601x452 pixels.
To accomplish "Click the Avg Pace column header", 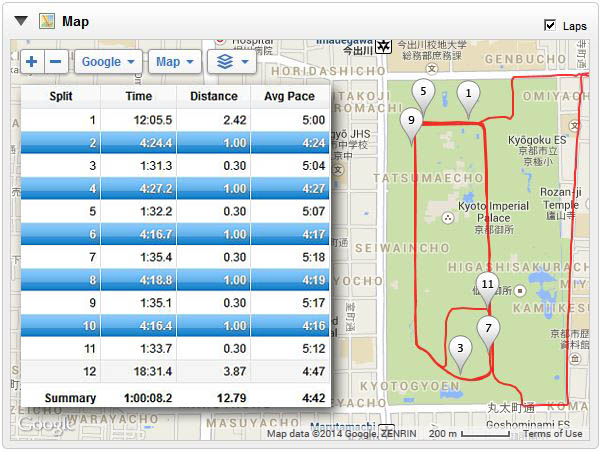I will [x=289, y=96].
